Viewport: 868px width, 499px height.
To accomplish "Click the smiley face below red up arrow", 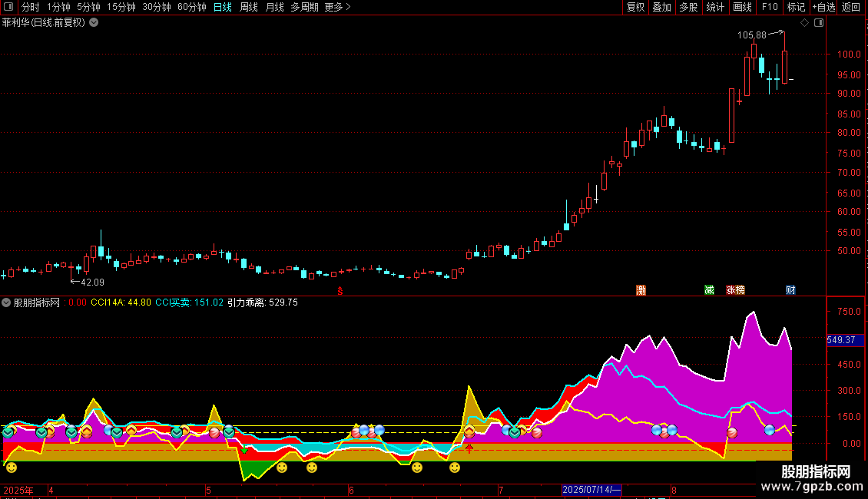I will (455, 468).
